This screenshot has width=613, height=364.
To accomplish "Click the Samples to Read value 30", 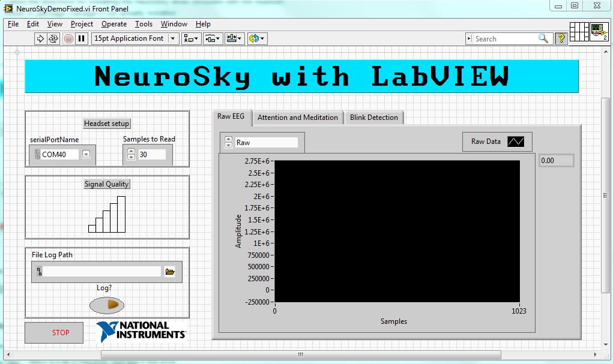I will pos(152,154).
